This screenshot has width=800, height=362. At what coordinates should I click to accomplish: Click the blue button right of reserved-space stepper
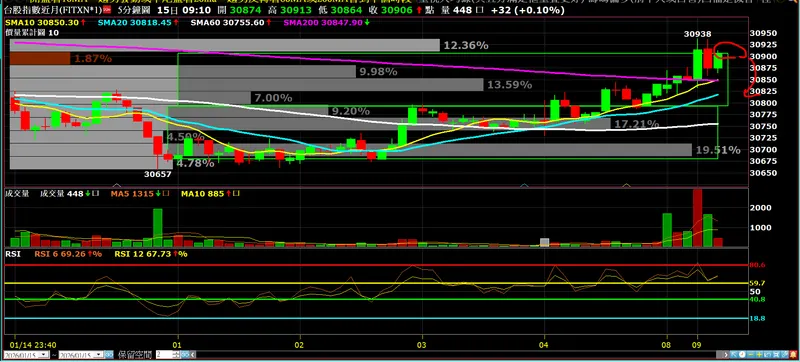(185, 355)
